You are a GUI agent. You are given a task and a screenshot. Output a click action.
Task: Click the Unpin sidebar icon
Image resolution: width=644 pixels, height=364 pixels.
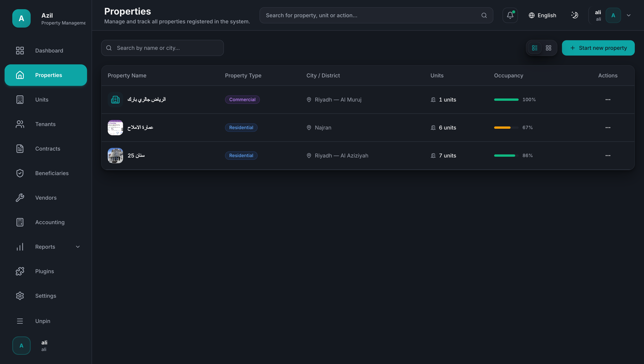click(20, 321)
